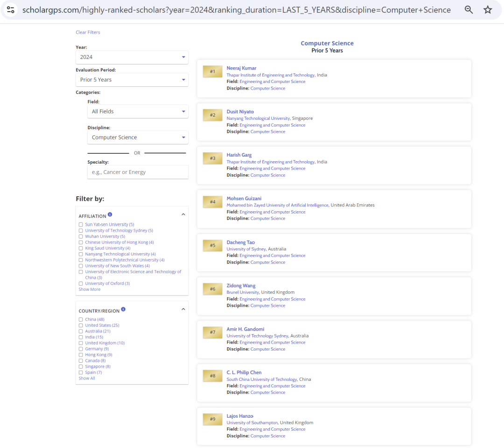The height and width of the screenshot is (448, 504).
Task: Check the China (48) country filter
Action: pyautogui.click(x=81, y=319)
